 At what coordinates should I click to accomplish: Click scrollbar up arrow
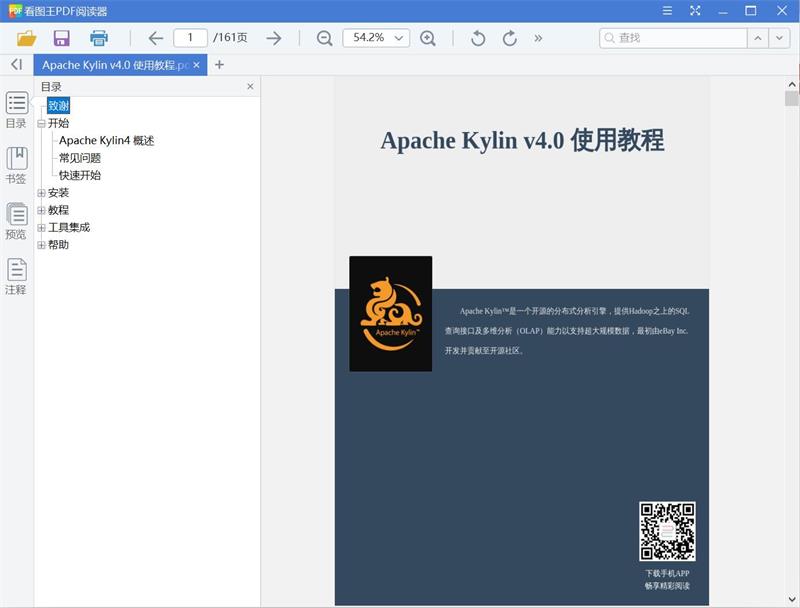[x=792, y=84]
